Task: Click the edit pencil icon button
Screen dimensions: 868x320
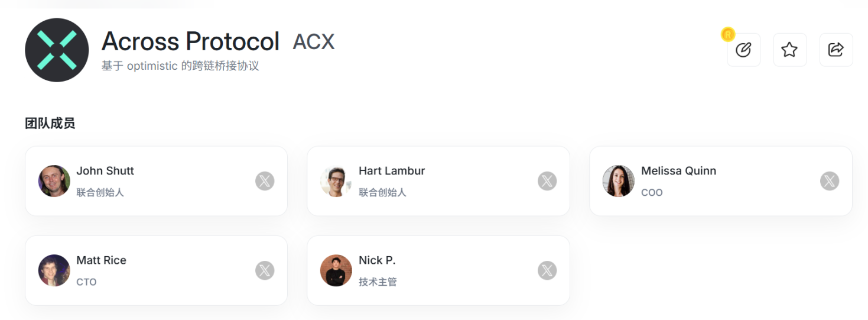Action: 743,50
